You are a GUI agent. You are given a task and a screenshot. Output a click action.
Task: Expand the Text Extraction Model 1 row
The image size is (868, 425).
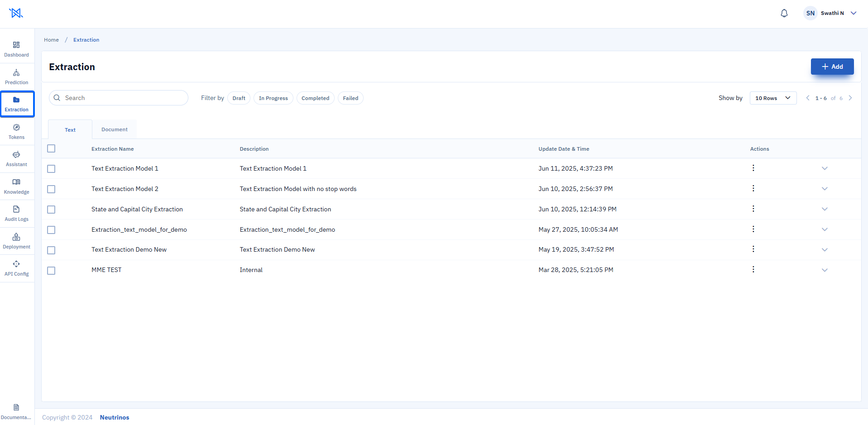point(825,168)
